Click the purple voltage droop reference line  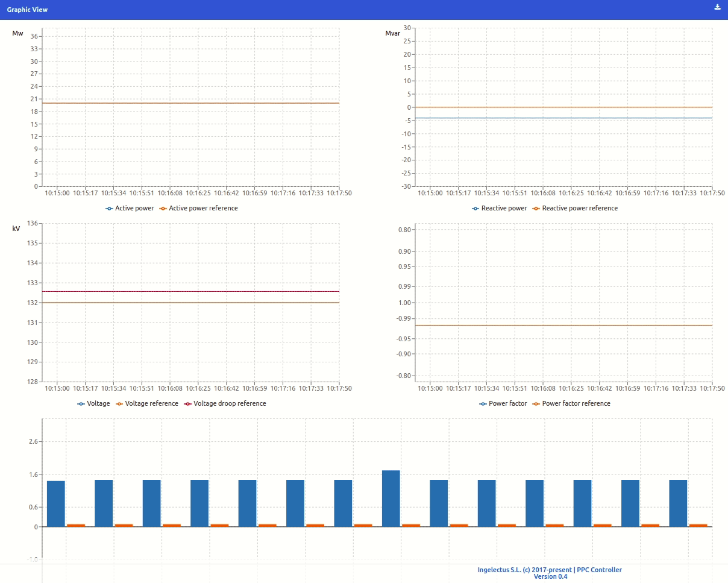tap(190, 292)
